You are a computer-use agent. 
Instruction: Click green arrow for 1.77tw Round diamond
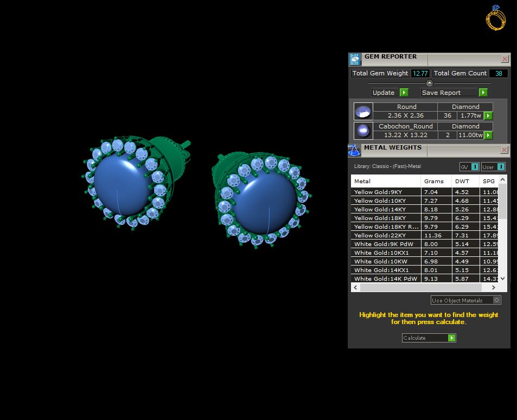[x=488, y=115]
